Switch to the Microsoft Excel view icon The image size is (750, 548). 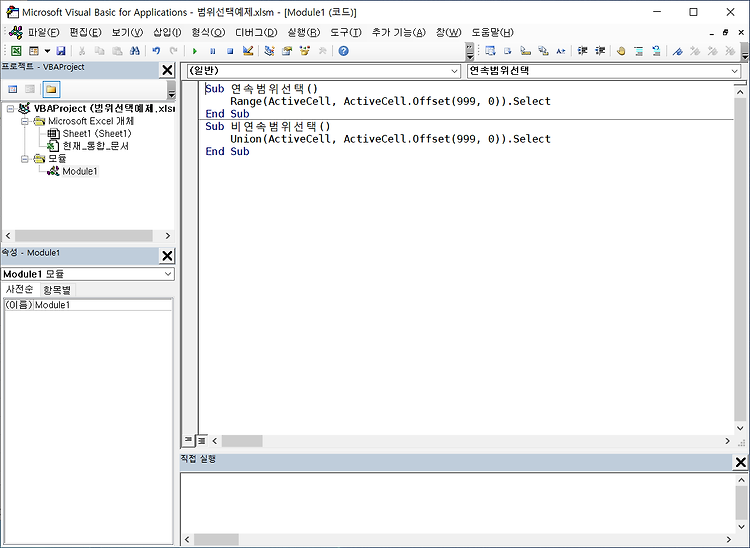click(16, 51)
